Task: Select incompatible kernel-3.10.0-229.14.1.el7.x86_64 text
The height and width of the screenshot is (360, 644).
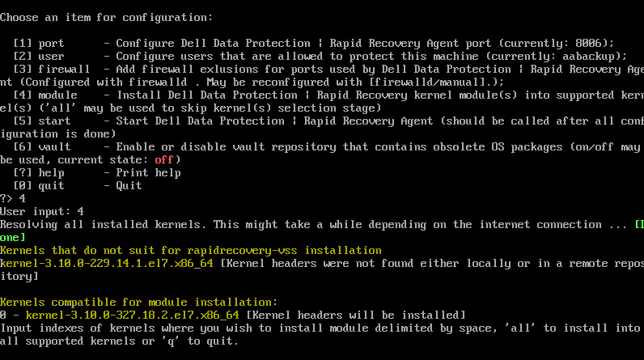Action: tap(109, 263)
